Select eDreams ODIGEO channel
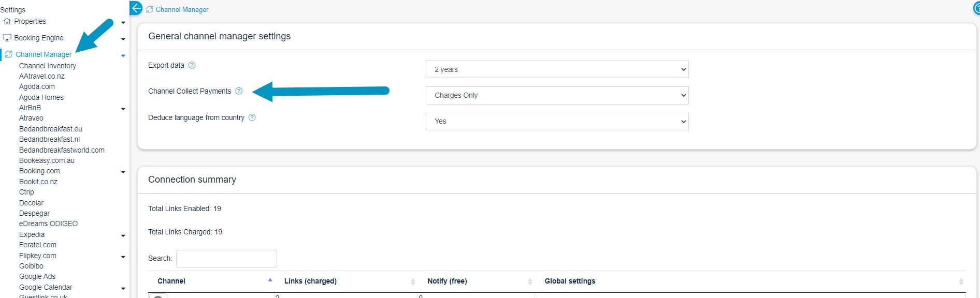Screen dimensions: 980x298 click(x=48, y=224)
